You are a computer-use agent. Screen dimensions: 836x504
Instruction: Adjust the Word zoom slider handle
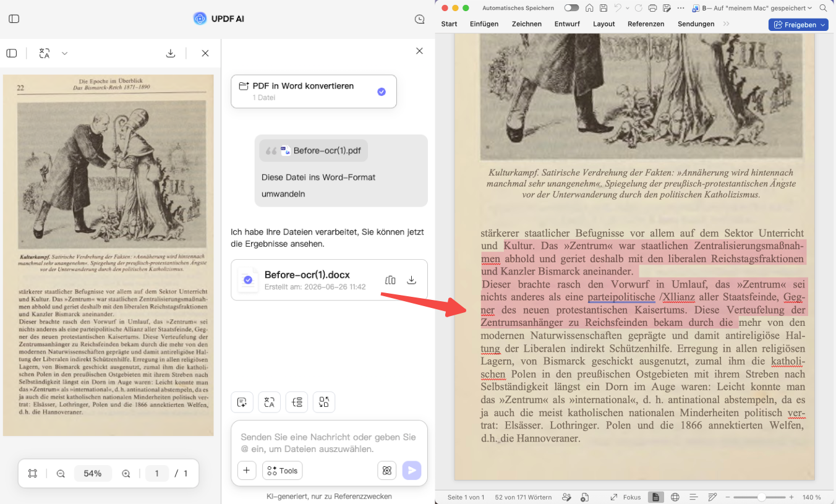pyautogui.click(x=762, y=497)
